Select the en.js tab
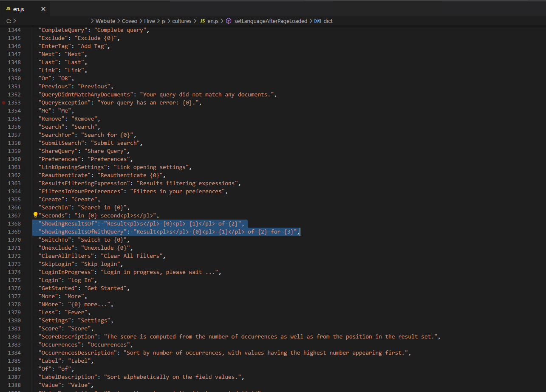The image size is (546, 392). (x=25, y=9)
